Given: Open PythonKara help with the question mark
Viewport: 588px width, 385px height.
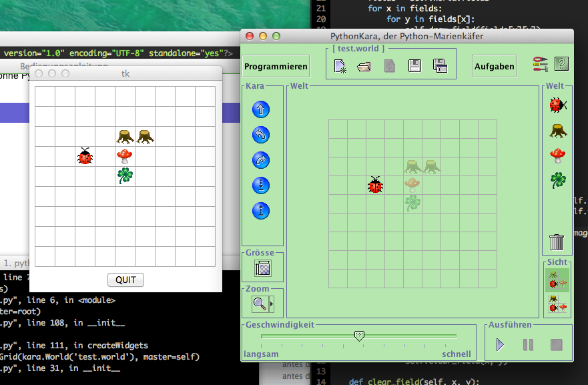Looking at the screenshot, I should (x=561, y=63).
